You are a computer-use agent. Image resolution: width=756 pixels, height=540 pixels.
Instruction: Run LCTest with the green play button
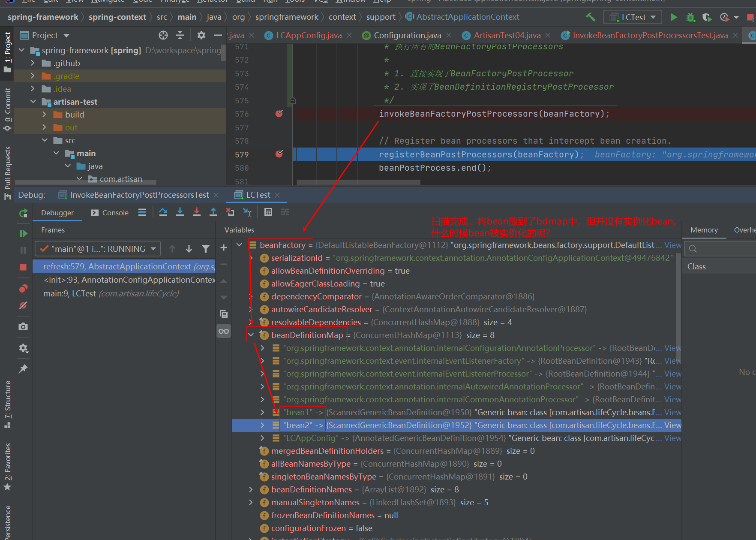[x=674, y=17]
